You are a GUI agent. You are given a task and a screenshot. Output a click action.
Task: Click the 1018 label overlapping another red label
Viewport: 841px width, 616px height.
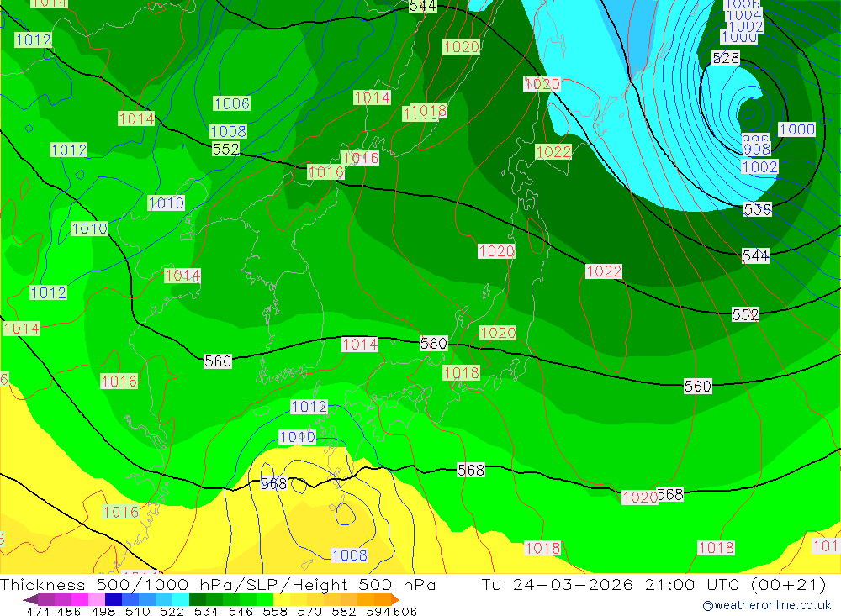[429, 111]
